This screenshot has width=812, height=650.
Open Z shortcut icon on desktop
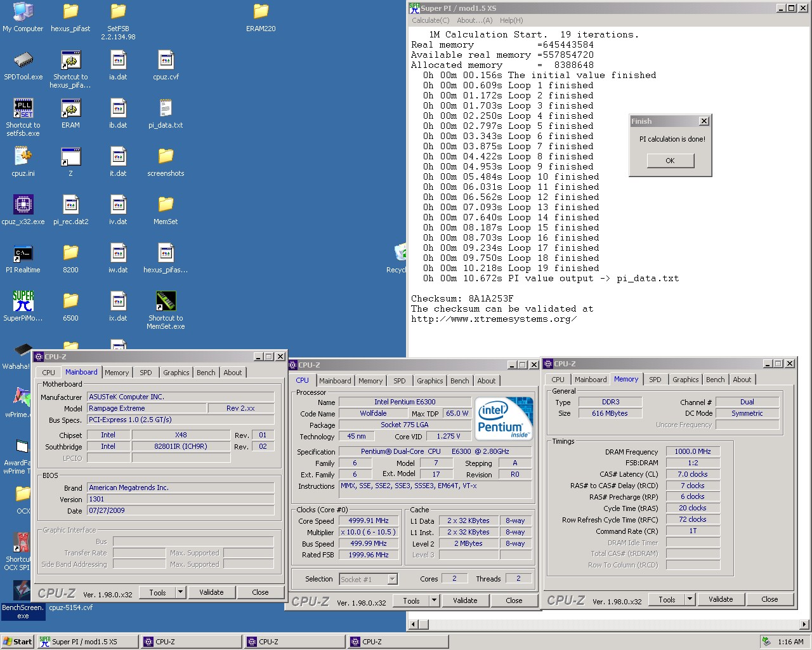[70, 162]
